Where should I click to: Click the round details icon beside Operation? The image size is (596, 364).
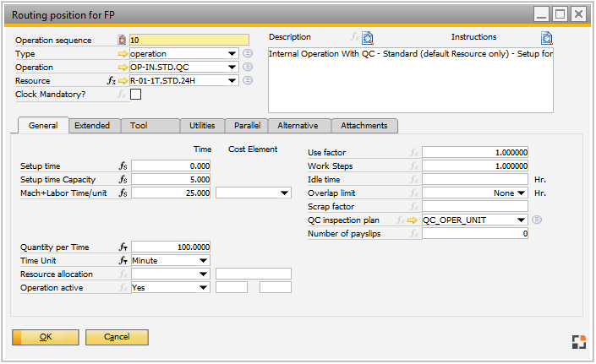pos(248,68)
